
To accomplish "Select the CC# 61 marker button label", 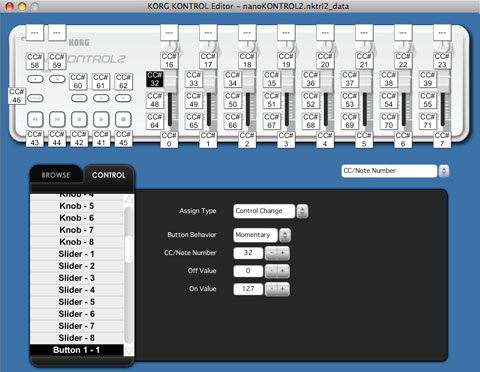I will (101, 82).
